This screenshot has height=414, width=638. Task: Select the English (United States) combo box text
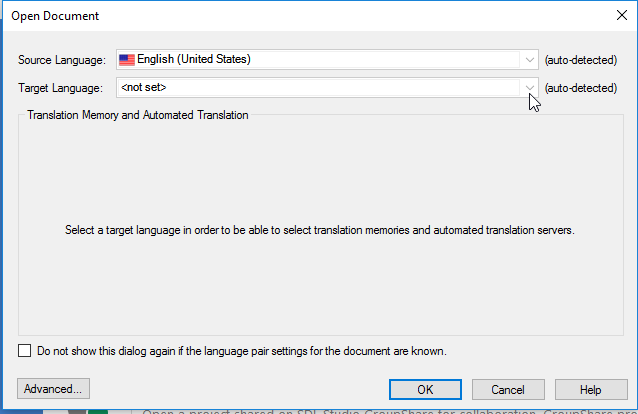(x=194, y=59)
